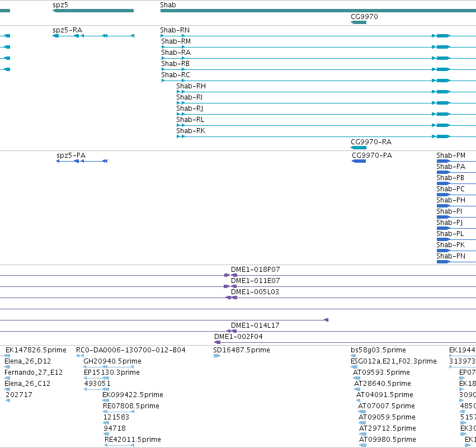476x448 pixels.
Task: Click the Fernando_27_E12 label
Action: pyautogui.click(x=34, y=372)
